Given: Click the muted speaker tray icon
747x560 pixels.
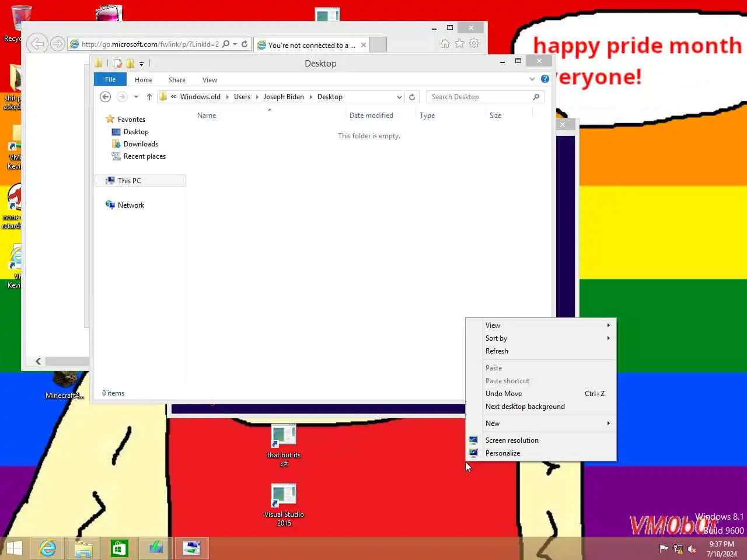Looking at the screenshot, I should [x=692, y=548].
